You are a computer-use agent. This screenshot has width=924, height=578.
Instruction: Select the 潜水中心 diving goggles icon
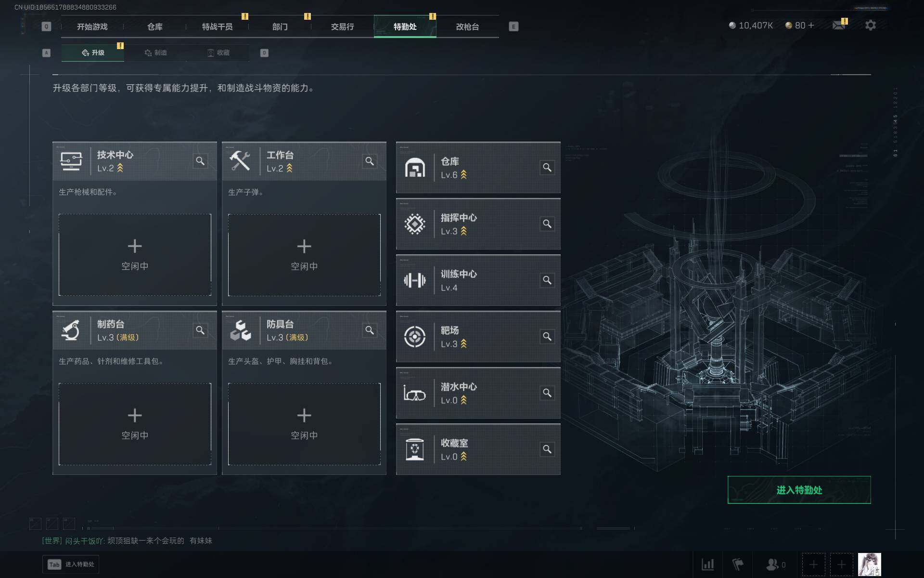click(x=414, y=393)
